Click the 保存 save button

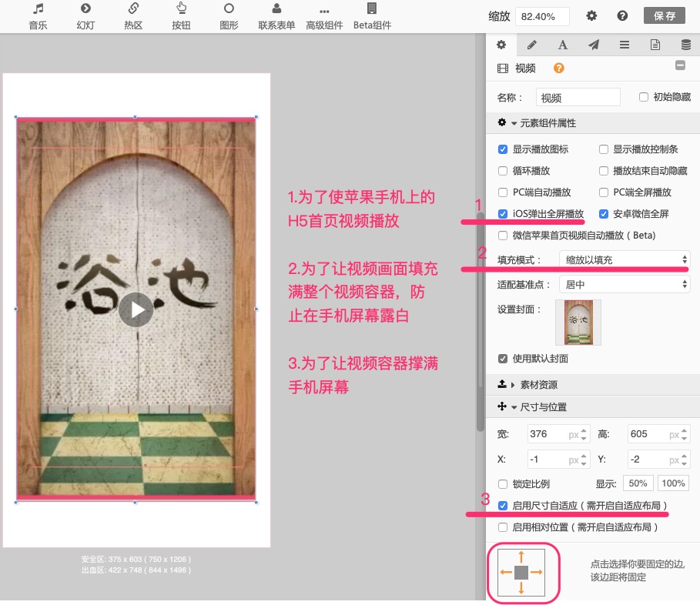pyautogui.click(x=665, y=16)
